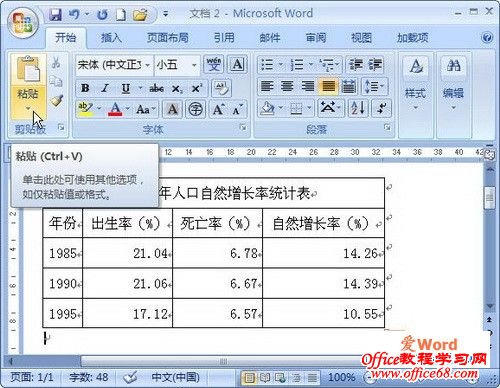
Task: Copy selection with the copy icon
Action: 56,81
